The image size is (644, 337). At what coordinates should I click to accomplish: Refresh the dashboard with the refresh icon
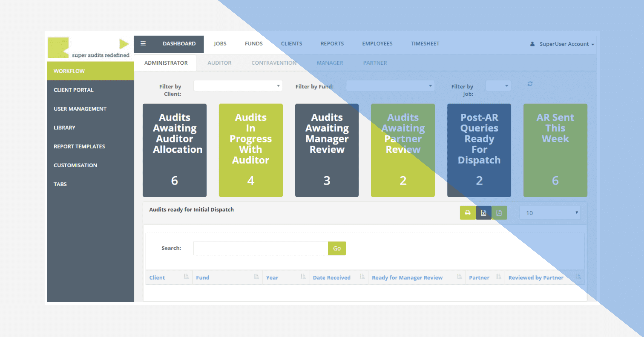pyautogui.click(x=530, y=84)
